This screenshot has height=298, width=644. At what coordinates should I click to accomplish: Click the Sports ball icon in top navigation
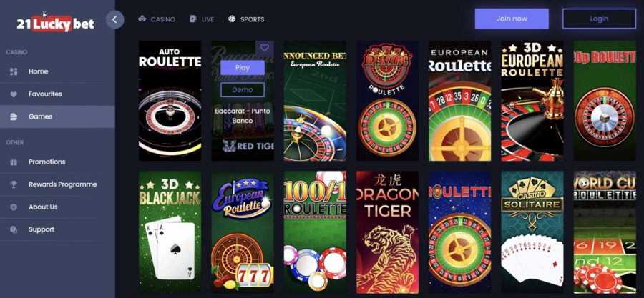click(232, 19)
